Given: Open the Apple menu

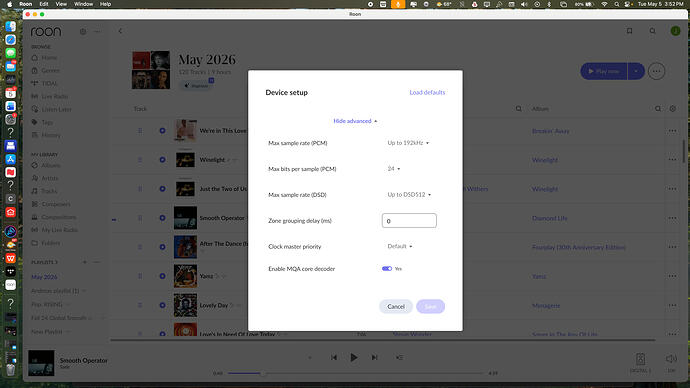Looking at the screenshot, I should coord(9,4).
